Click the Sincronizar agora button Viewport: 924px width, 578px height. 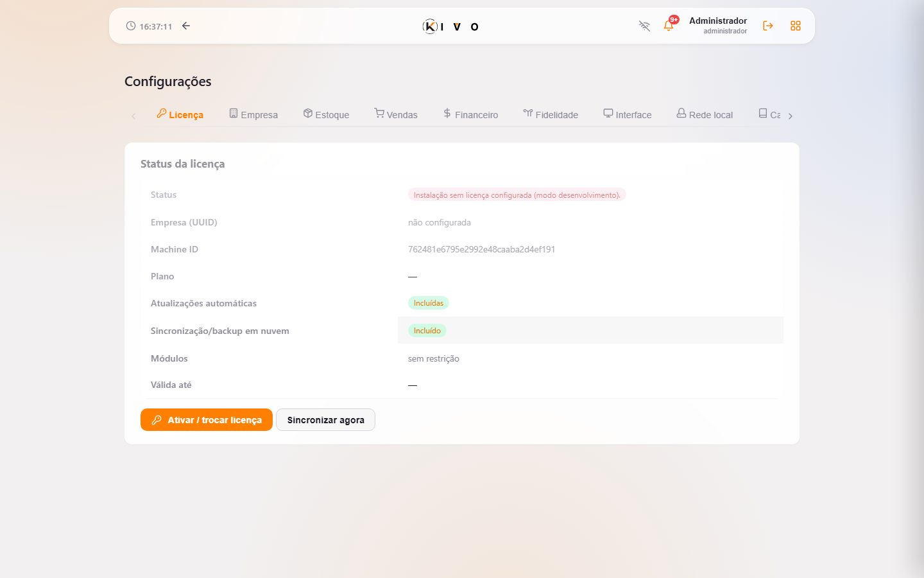click(x=325, y=420)
